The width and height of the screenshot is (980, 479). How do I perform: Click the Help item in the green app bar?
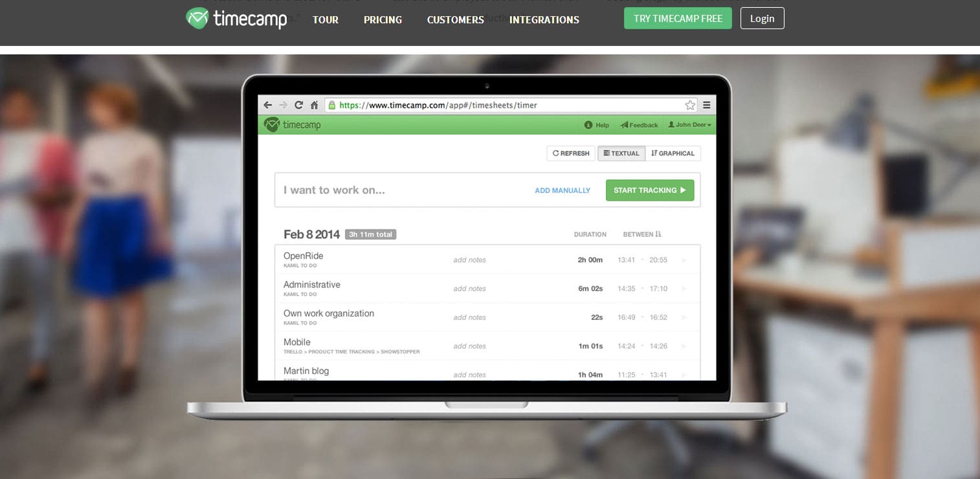coord(597,125)
